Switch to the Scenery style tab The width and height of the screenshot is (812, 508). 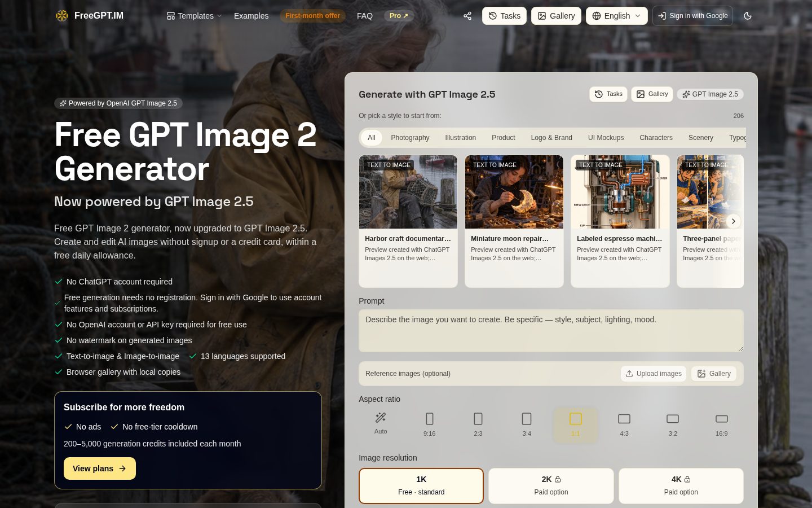tap(701, 138)
